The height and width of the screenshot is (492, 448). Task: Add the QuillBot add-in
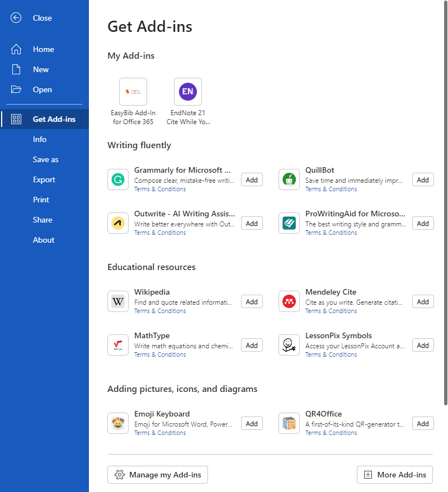pos(423,180)
